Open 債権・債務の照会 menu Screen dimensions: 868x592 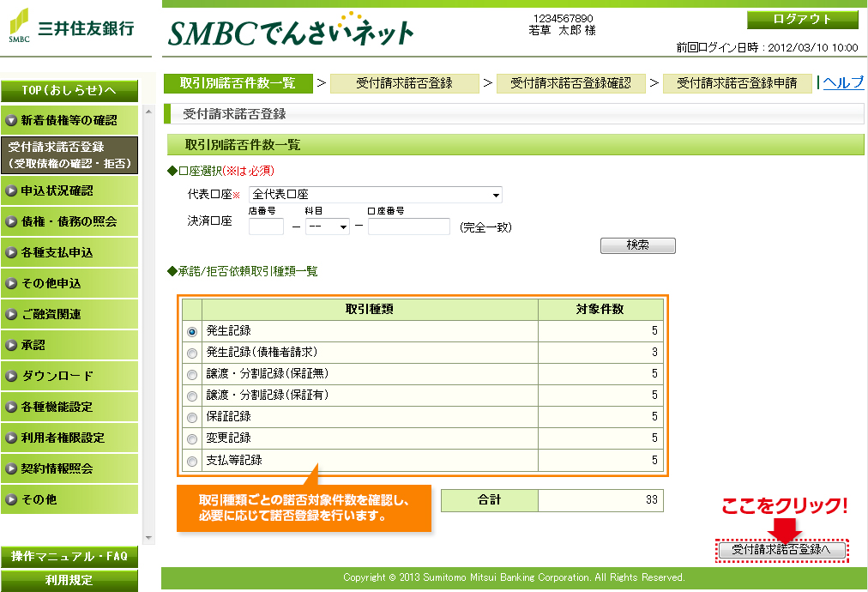coord(69,221)
